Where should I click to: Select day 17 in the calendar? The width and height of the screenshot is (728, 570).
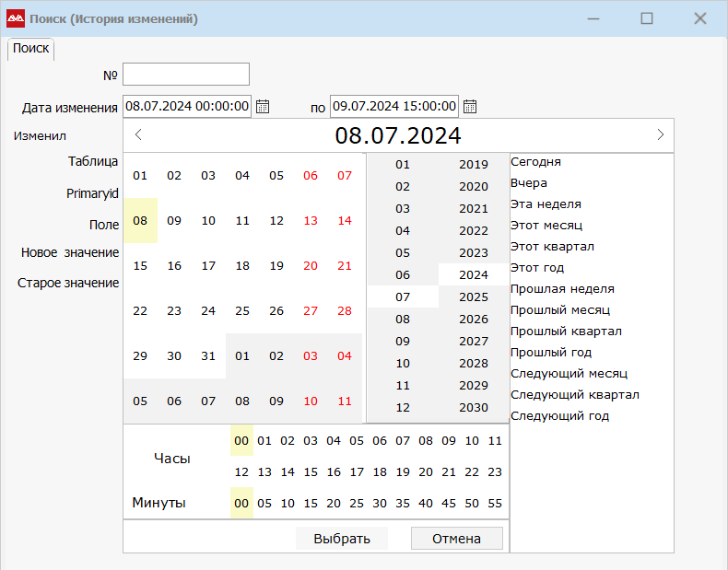pyautogui.click(x=208, y=265)
